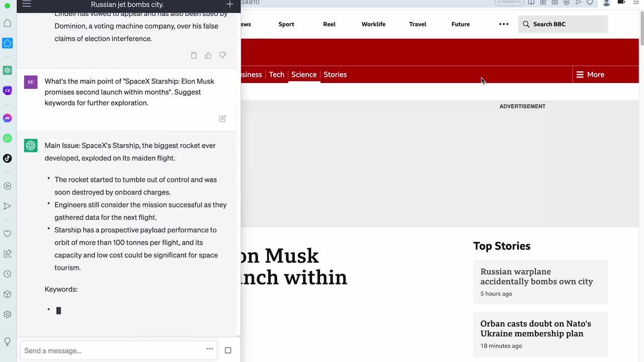Viewport: 644px width, 362px height.
Task: Open Bookmarks heart icon in sidebar
Action: 8,234
